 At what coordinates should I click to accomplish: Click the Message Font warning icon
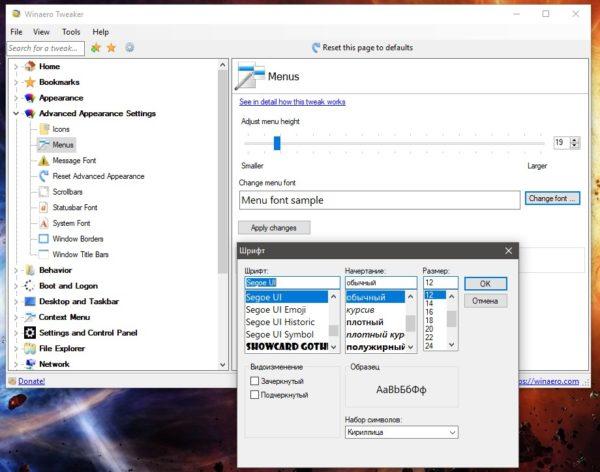44,160
